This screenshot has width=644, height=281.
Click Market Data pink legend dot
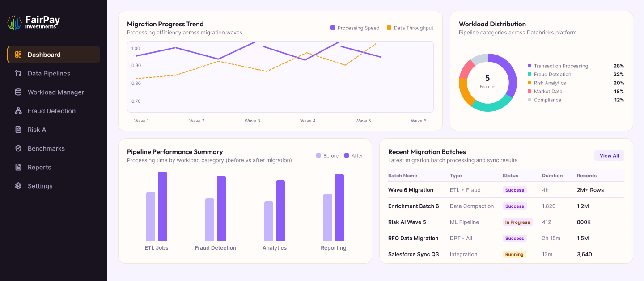pyautogui.click(x=530, y=91)
